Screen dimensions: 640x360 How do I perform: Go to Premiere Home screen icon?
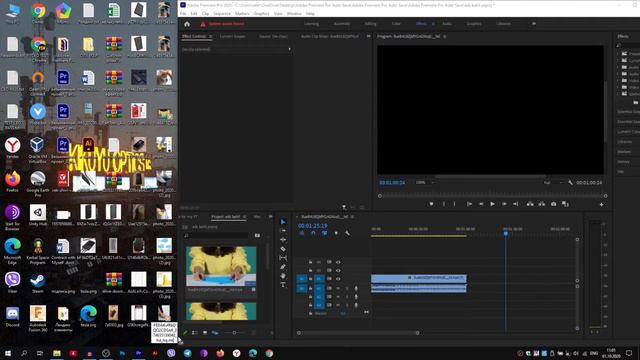tap(187, 24)
